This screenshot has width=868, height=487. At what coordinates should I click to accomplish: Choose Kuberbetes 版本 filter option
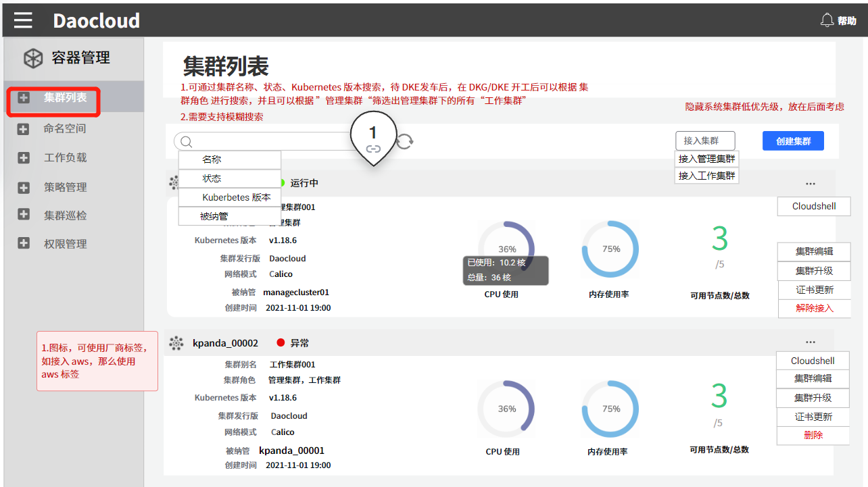230,197
